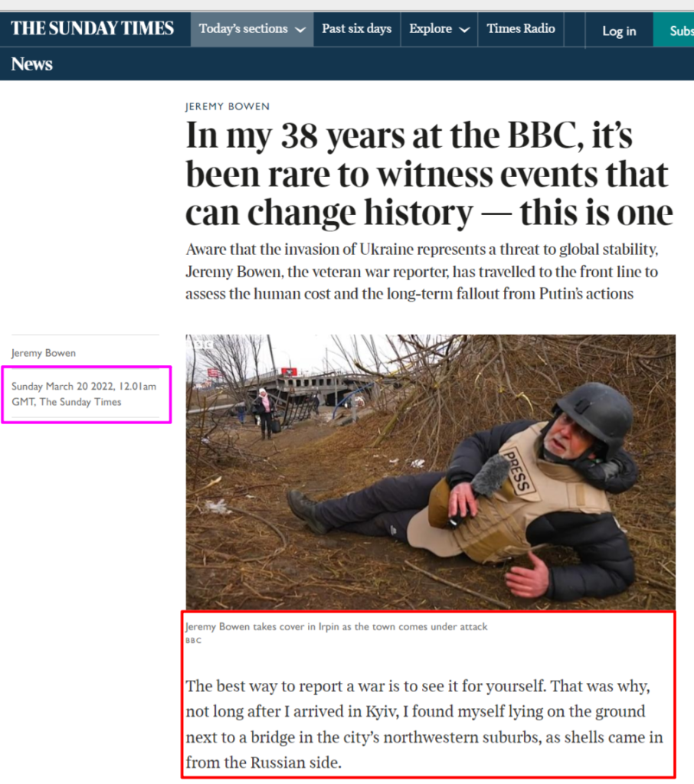Expand the Explore menu chevron

click(x=464, y=30)
